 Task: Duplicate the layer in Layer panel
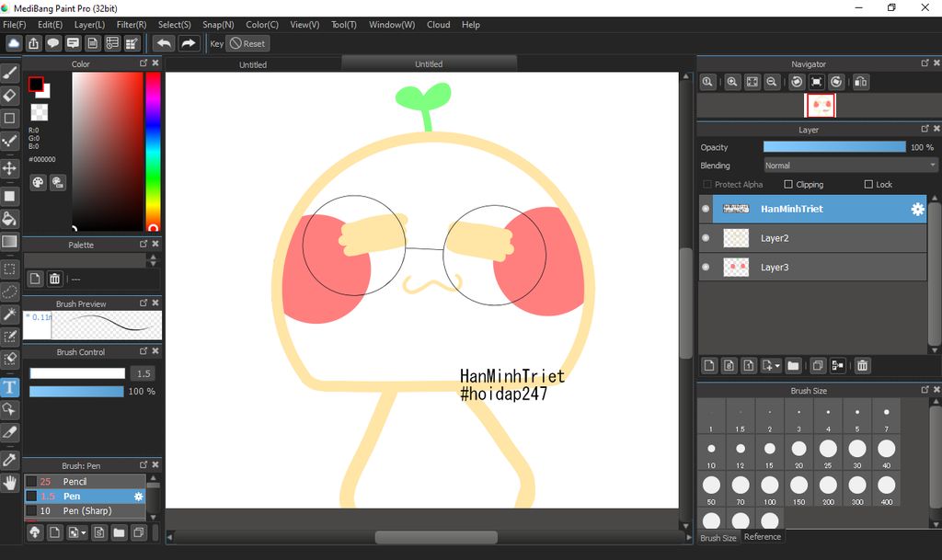[x=818, y=366]
